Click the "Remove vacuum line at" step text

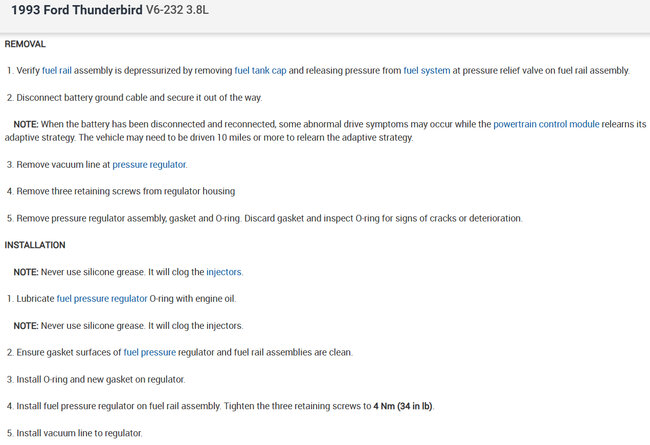(62, 164)
